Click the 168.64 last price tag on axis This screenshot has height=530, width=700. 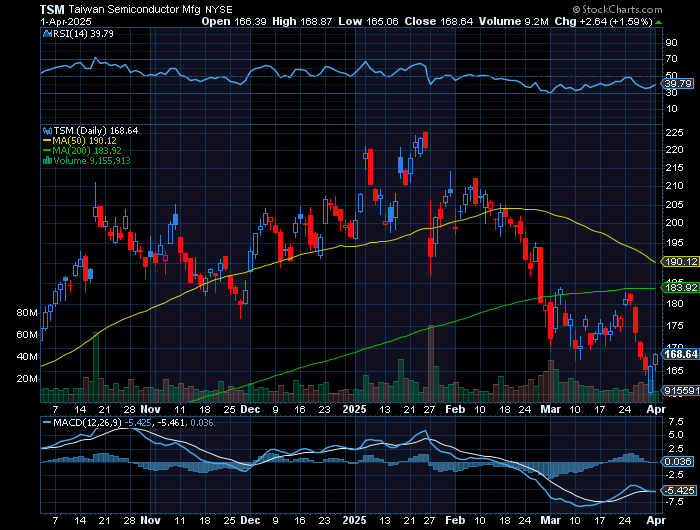680,354
